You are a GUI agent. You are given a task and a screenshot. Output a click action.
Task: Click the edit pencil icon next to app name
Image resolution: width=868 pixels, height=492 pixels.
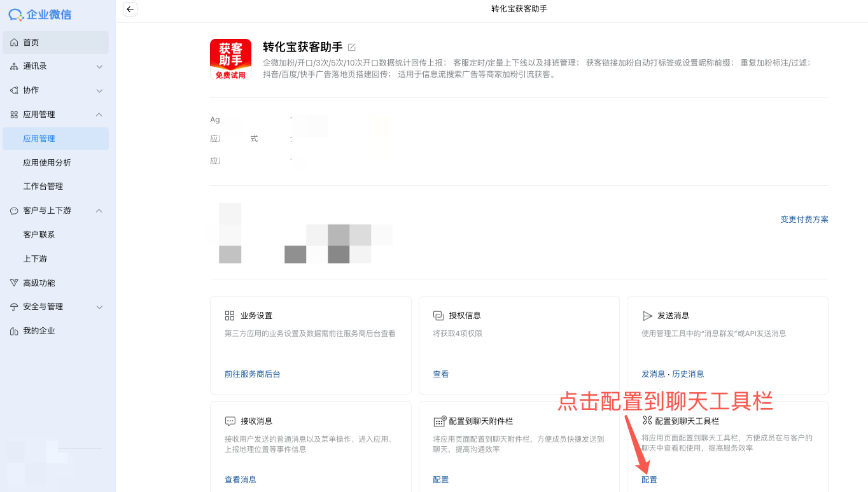(352, 47)
